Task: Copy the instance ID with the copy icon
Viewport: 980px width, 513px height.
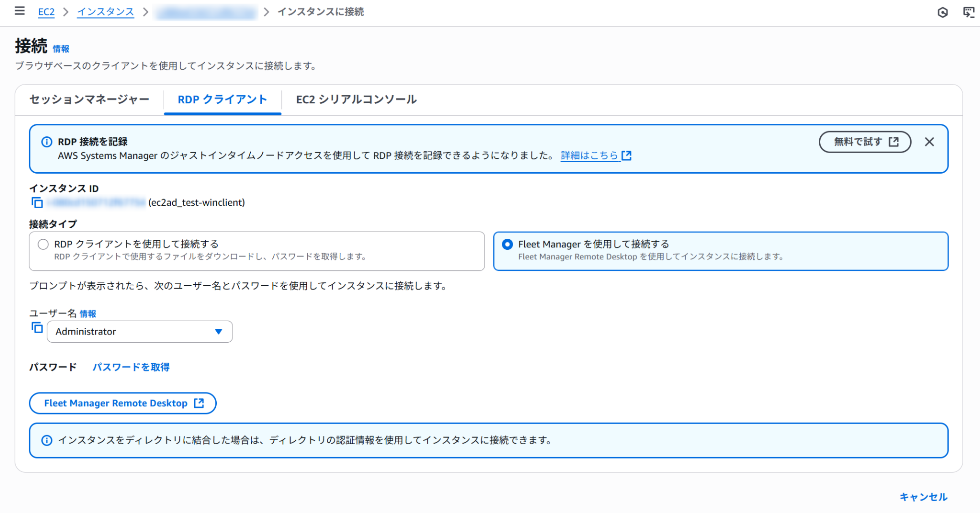Action: [x=37, y=203]
